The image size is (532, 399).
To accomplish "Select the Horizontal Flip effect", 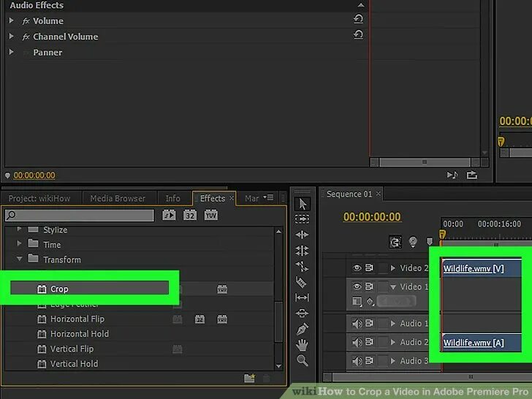I will pos(77,319).
